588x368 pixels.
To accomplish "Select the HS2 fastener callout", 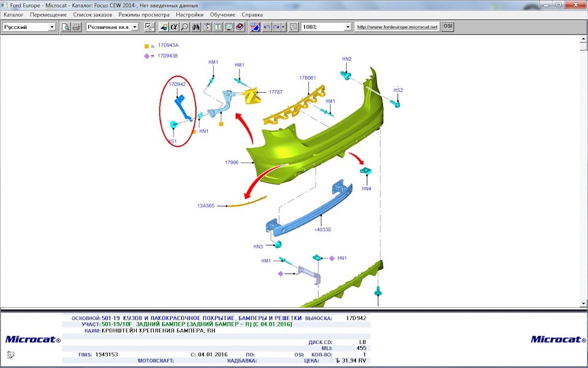I will click(398, 90).
